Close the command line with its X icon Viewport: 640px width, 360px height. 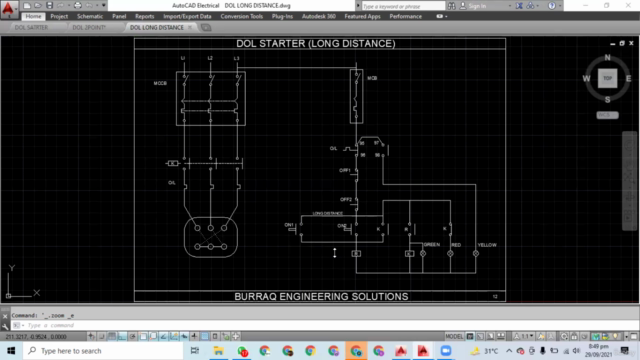(x=5, y=316)
